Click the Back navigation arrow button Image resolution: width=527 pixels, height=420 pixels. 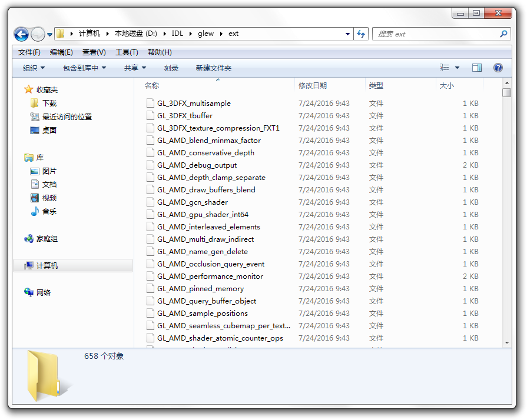click(x=21, y=34)
